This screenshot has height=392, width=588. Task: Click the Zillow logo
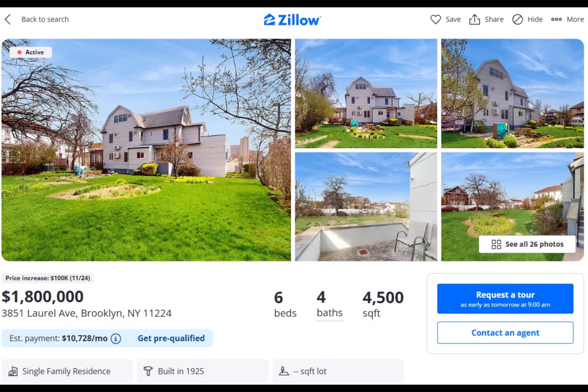tap(292, 20)
